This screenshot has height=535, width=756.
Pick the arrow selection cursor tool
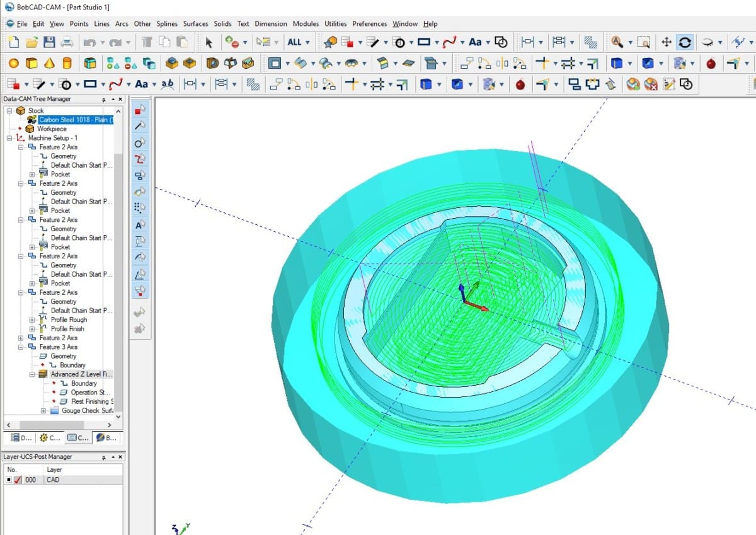(x=209, y=42)
